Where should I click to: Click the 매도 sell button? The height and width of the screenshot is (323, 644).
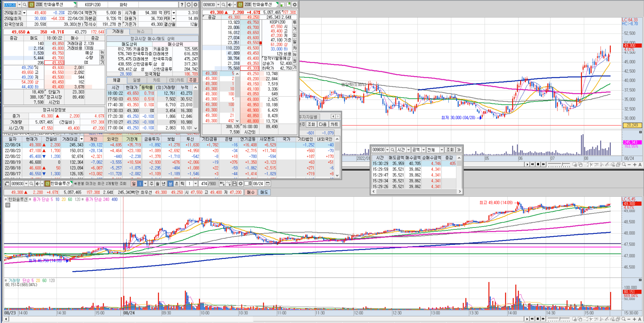tap(264, 192)
